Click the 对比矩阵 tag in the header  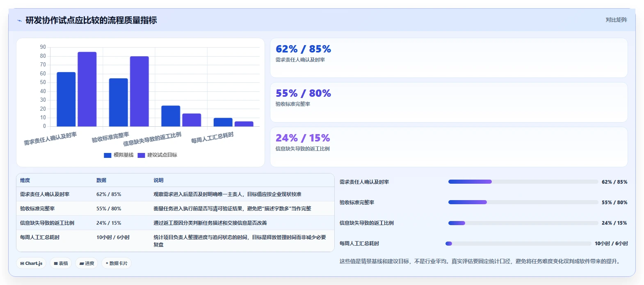616,20
